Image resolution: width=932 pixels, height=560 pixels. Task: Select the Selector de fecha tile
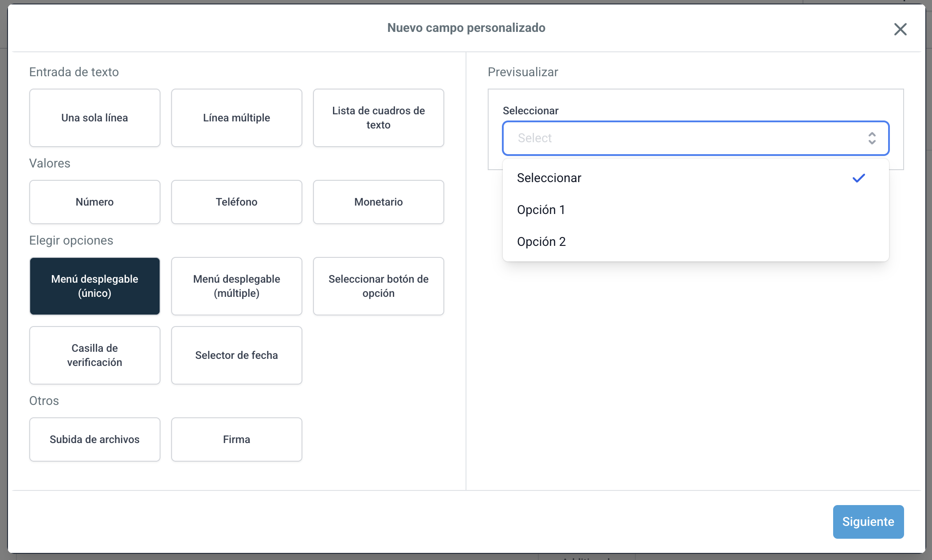click(237, 355)
